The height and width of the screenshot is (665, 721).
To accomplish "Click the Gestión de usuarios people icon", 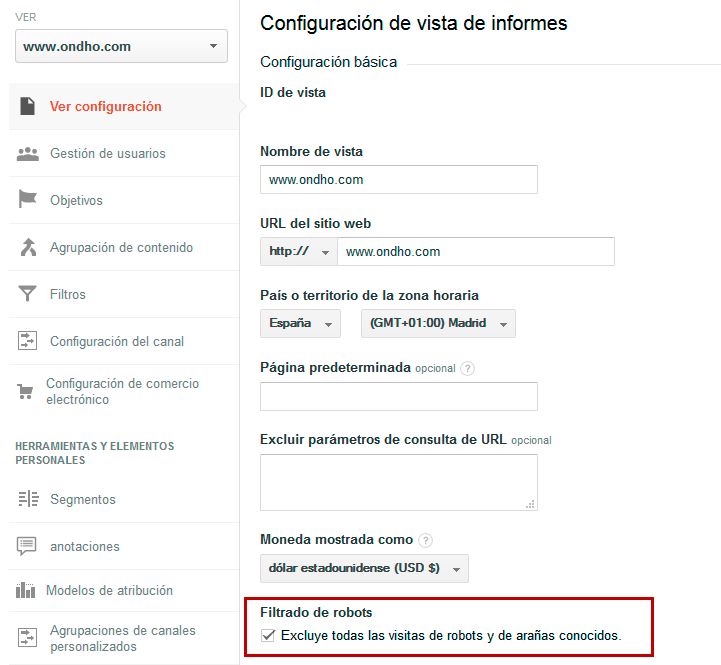I will pyautogui.click(x=28, y=154).
